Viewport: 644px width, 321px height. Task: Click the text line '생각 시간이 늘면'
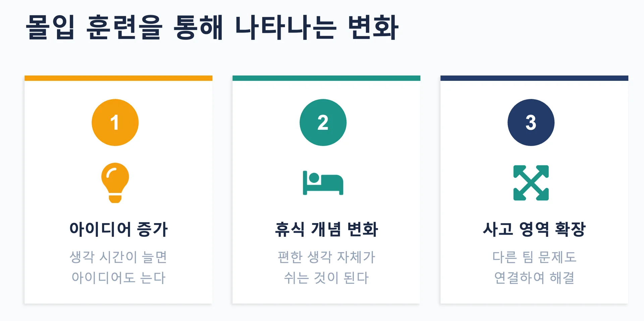click(118, 257)
